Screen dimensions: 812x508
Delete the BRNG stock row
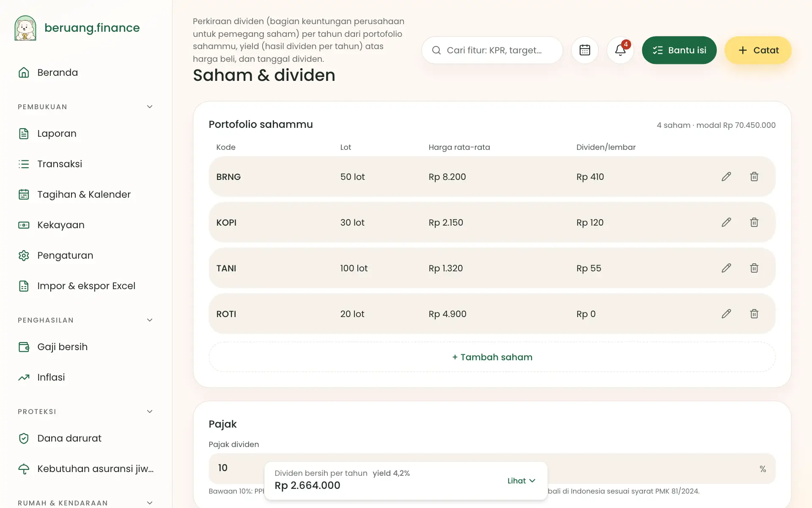(754, 177)
